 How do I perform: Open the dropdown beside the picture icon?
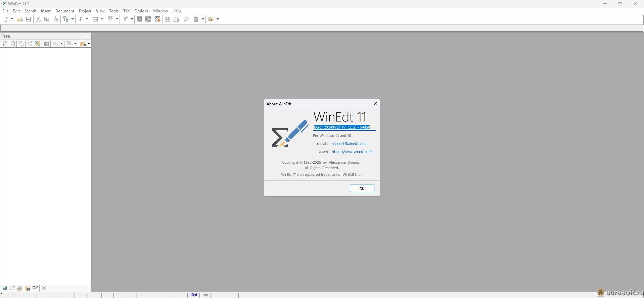tap(102, 19)
